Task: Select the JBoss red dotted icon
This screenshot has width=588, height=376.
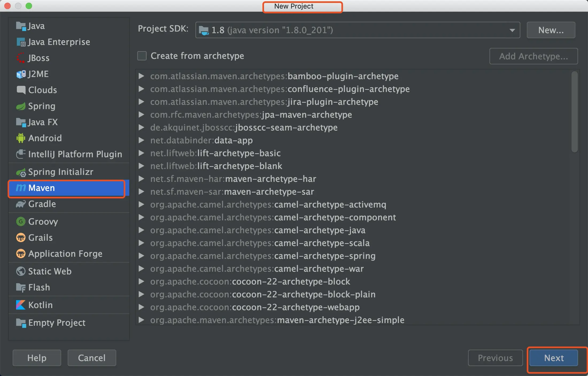Action: tap(21, 58)
